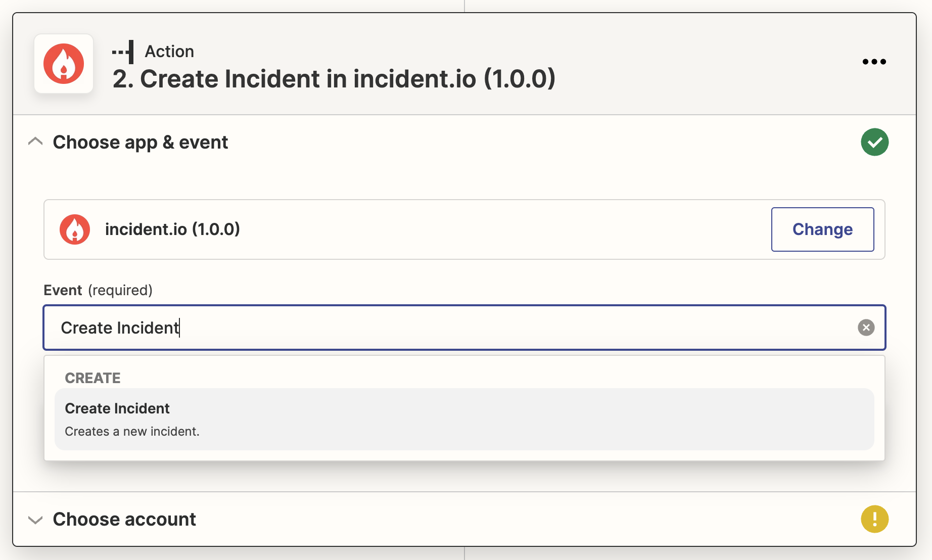Viewport: 932px width, 560px height.
Task: Click the incident.io (1.0.0) app name
Action: point(172,229)
